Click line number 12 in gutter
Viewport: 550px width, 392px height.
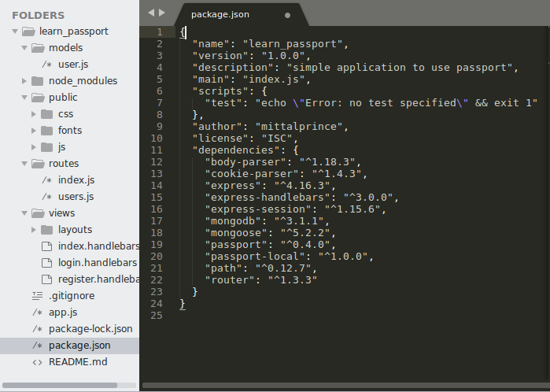(157, 162)
